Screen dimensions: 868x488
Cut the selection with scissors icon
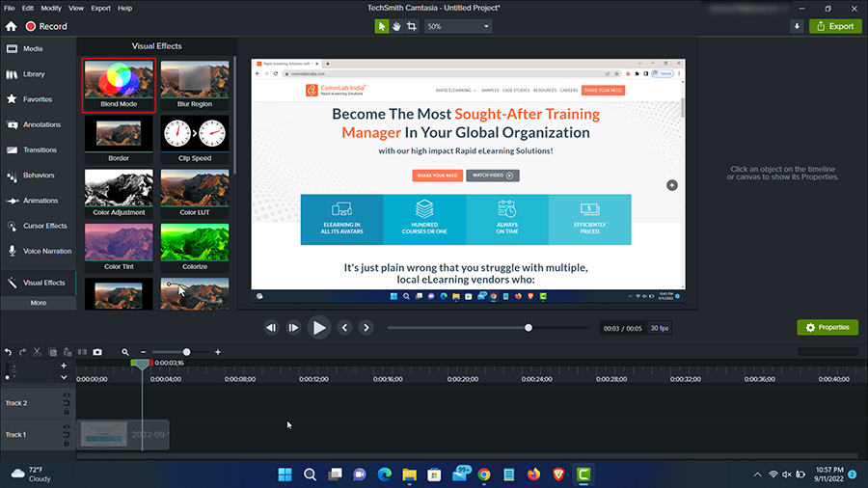click(x=37, y=352)
